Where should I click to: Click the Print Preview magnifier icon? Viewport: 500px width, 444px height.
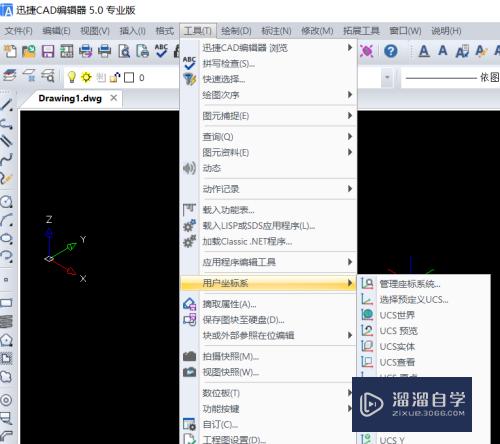(x=124, y=51)
